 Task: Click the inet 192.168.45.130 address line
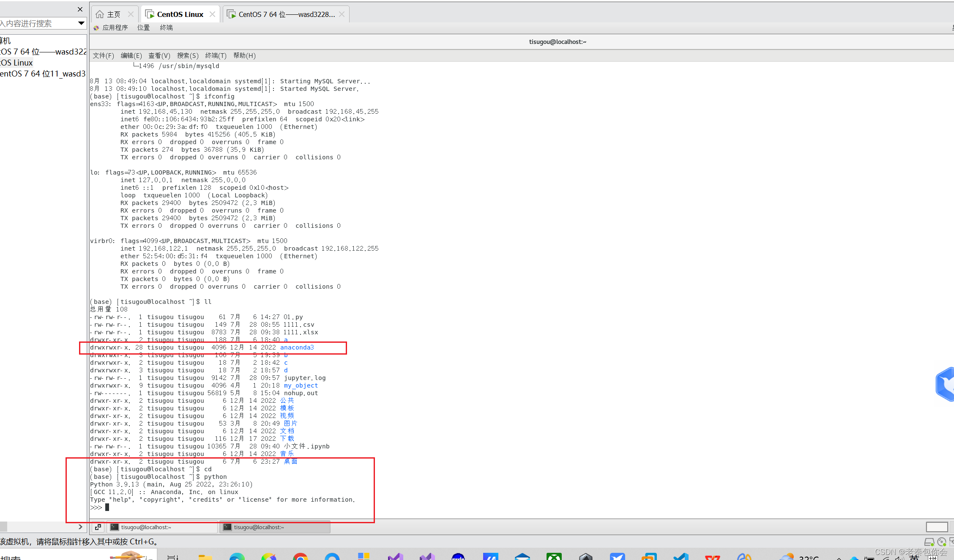(249, 112)
